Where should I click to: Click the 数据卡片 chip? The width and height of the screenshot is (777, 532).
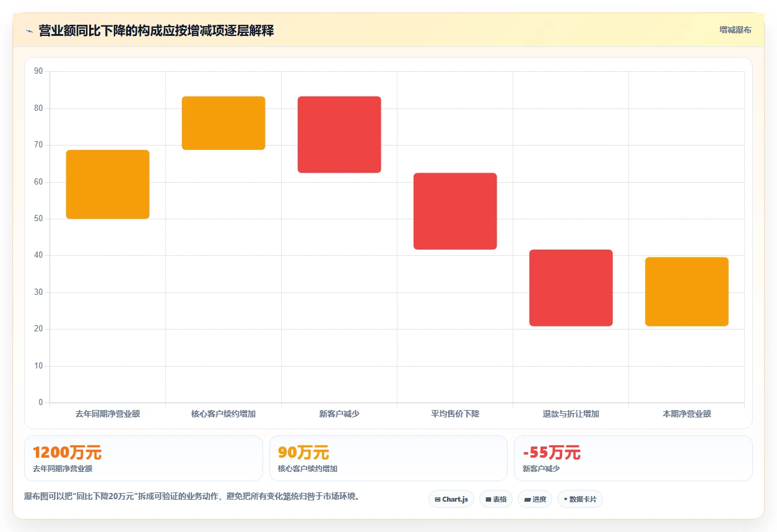point(579,499)
